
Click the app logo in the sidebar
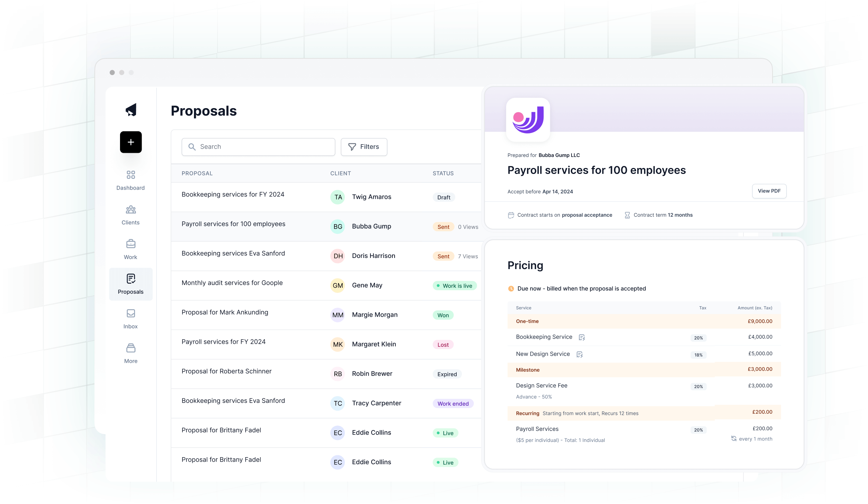tap(131, 110)
